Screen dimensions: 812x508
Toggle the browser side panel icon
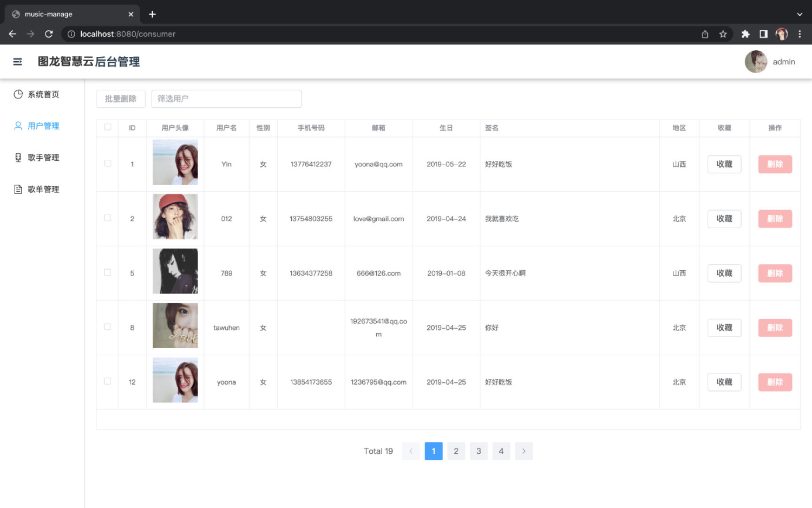[x=763, y=34]
